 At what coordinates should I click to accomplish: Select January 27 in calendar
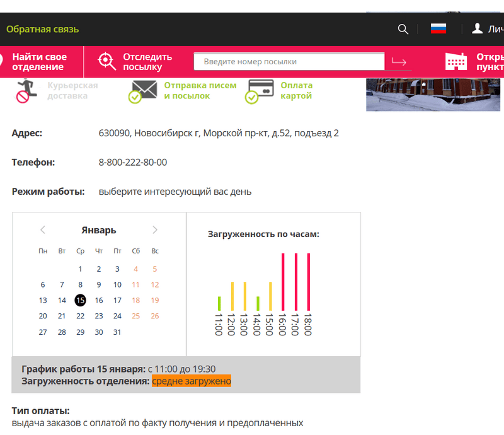[x=43, y=332]
